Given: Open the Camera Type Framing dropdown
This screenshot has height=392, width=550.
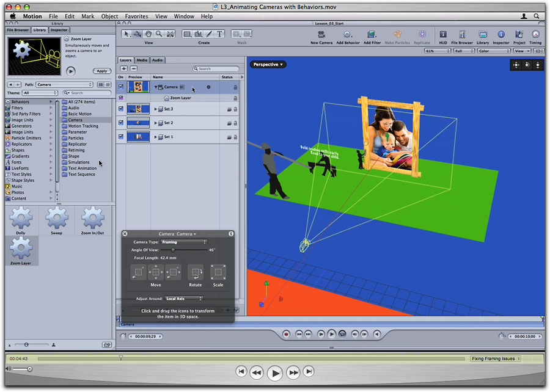Looking at the screenshot, I should [184, 242].
